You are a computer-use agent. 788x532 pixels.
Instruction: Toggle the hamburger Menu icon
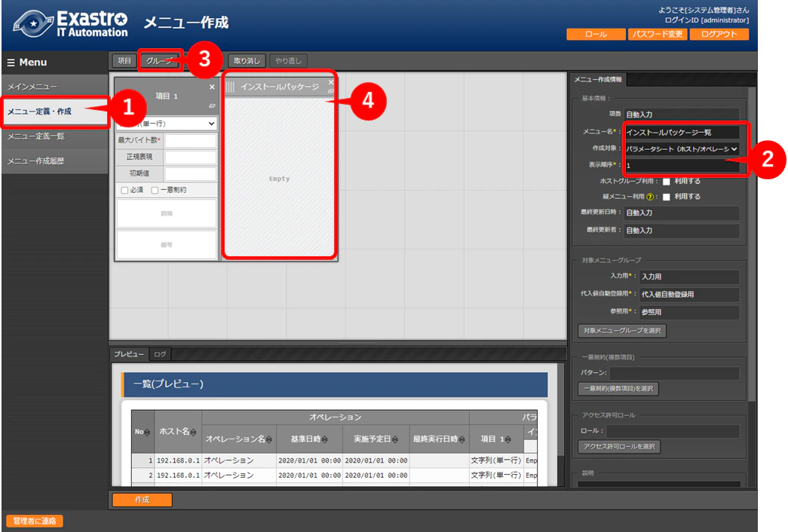click(x=11, y=63)
